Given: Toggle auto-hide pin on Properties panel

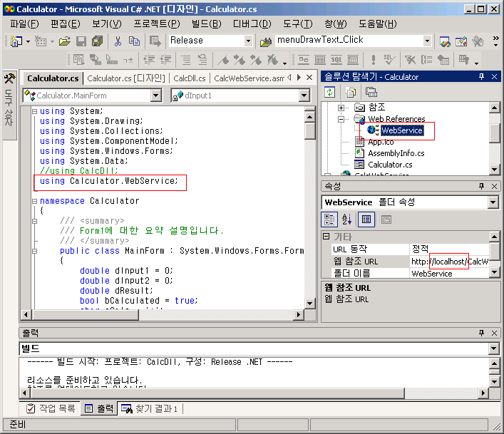Looking at the screenshot, I should pyautogui.click(x=481, y=186).
